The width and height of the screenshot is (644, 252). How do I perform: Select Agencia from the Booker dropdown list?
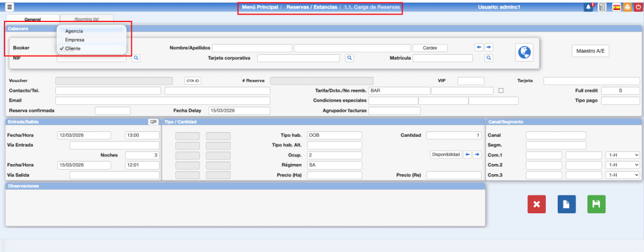coord(74,31)
